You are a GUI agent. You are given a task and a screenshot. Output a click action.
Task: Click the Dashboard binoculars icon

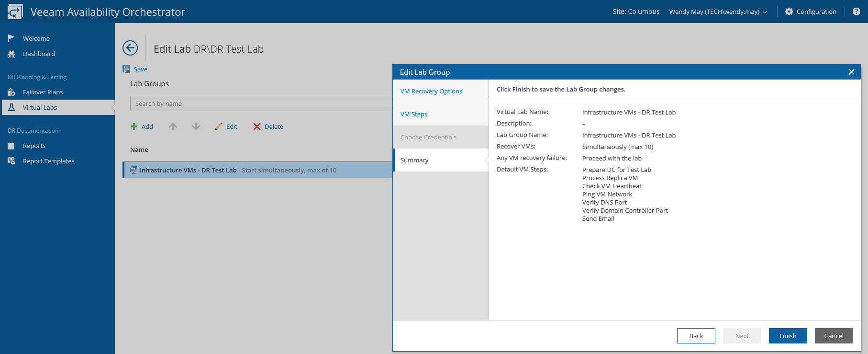click(x=11, y=54)
